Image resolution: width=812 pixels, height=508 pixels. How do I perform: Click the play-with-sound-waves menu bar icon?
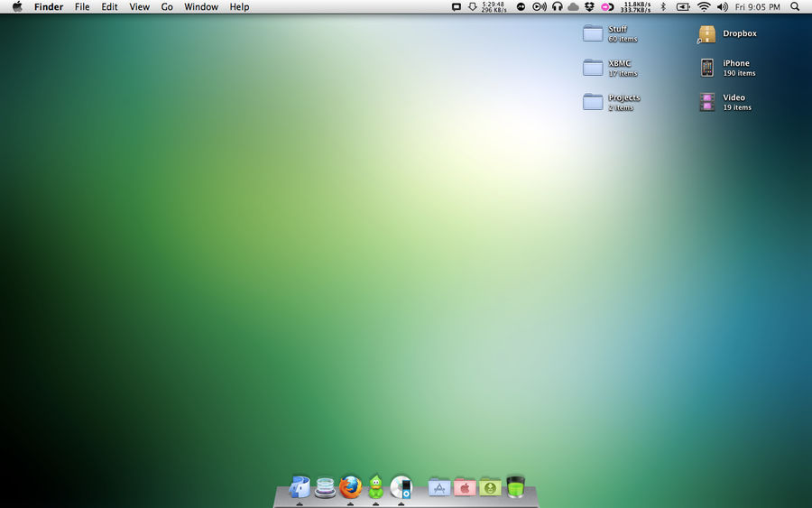tap(540, 6)
